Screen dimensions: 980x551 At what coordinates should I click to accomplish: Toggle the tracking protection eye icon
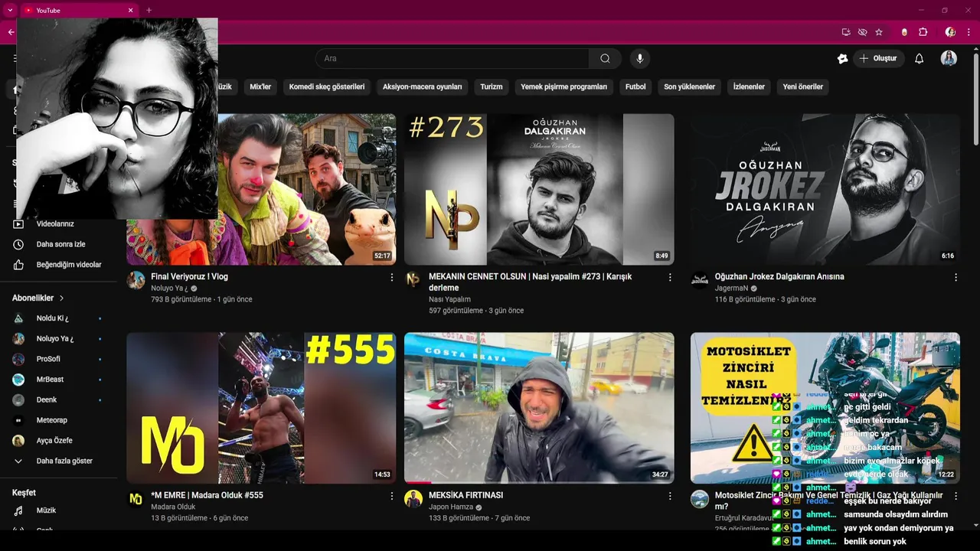pos(862,32)
